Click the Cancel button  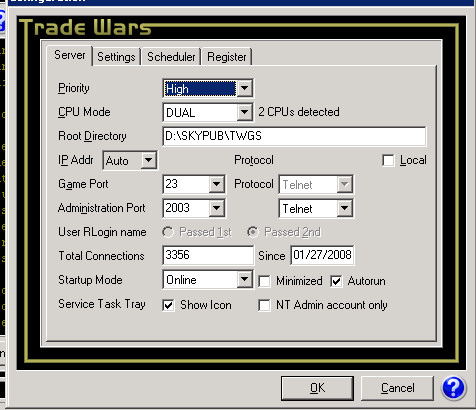(x=397, y=388)
